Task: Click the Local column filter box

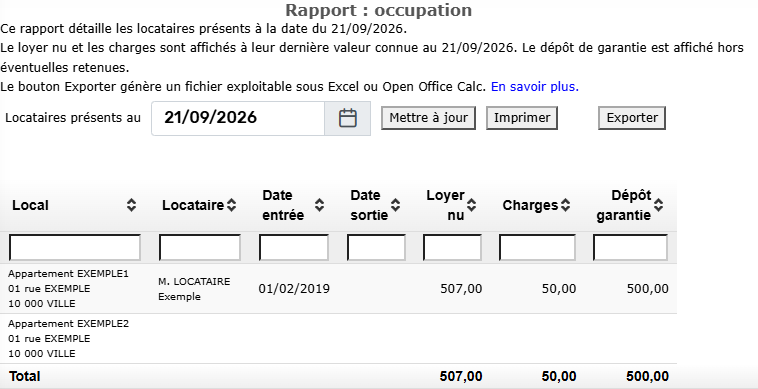Action: pos(75,247)
